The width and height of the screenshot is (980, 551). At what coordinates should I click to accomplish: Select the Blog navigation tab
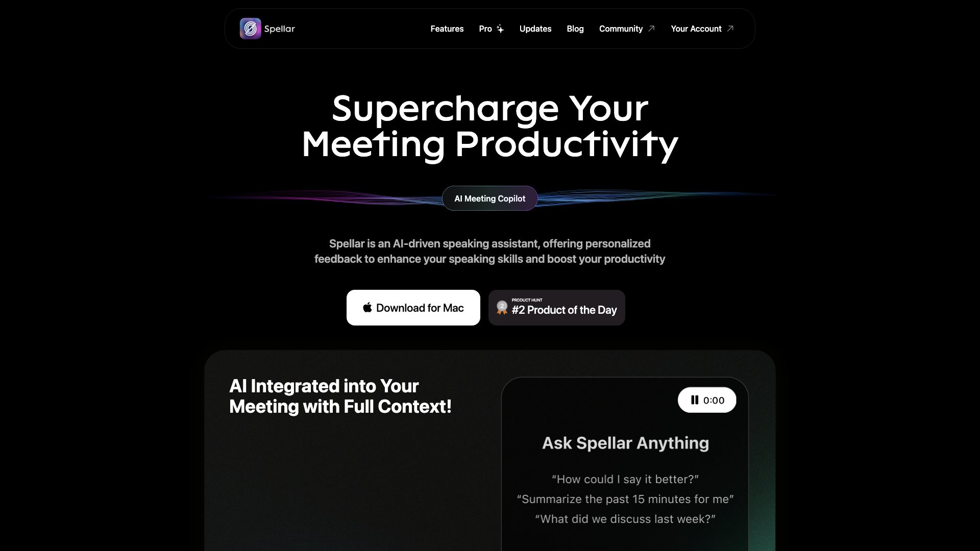[x=575, y=28]
